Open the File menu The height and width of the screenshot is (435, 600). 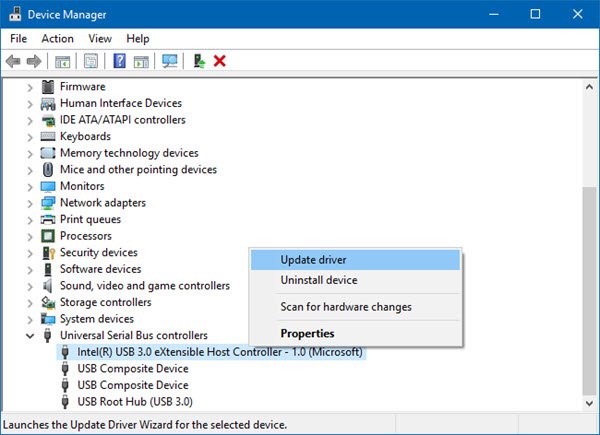point(18,39)
